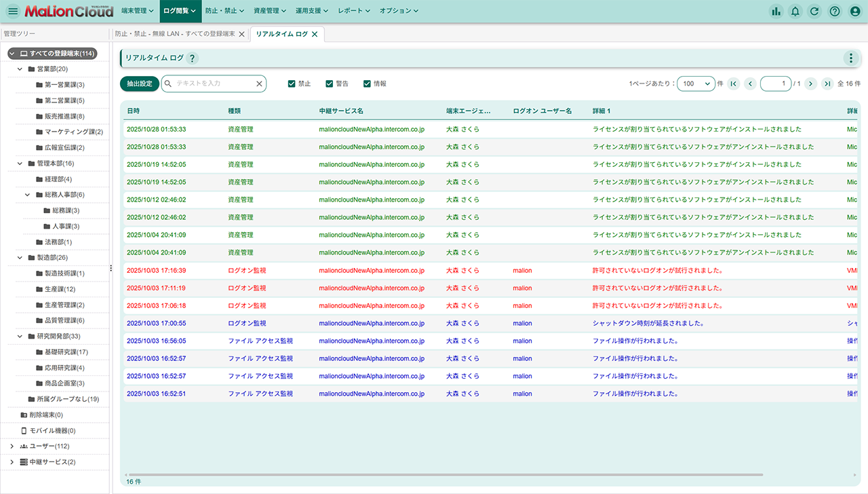Screen dimensions: 868x494
Task: Click the help icon beside リアルタイム ログ title
Action: coord(193,59)
